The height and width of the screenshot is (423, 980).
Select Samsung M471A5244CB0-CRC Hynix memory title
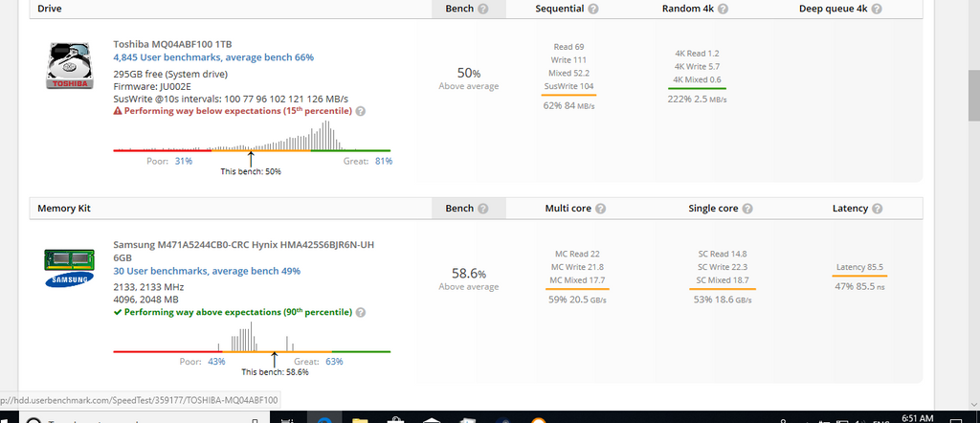pos(244,251)
